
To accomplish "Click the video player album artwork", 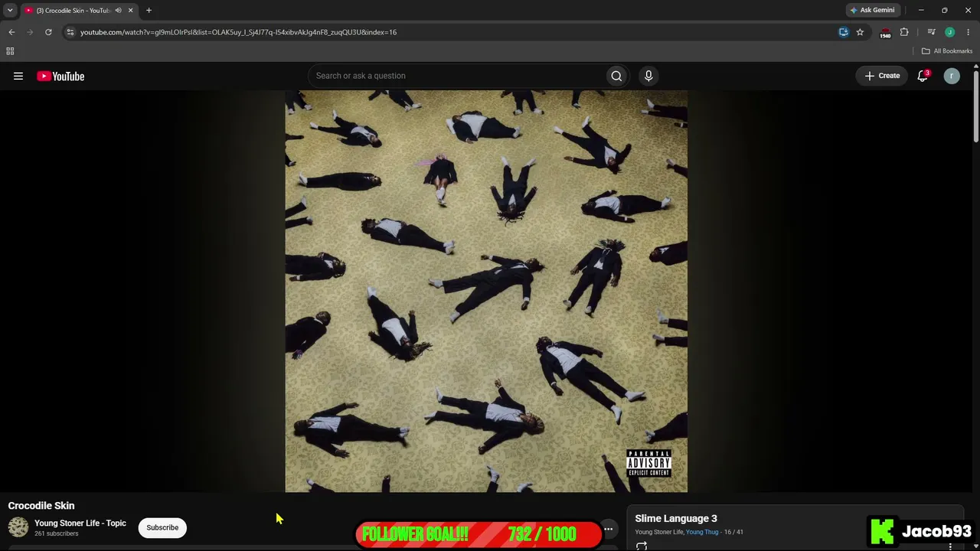I will tap(486, 292).
